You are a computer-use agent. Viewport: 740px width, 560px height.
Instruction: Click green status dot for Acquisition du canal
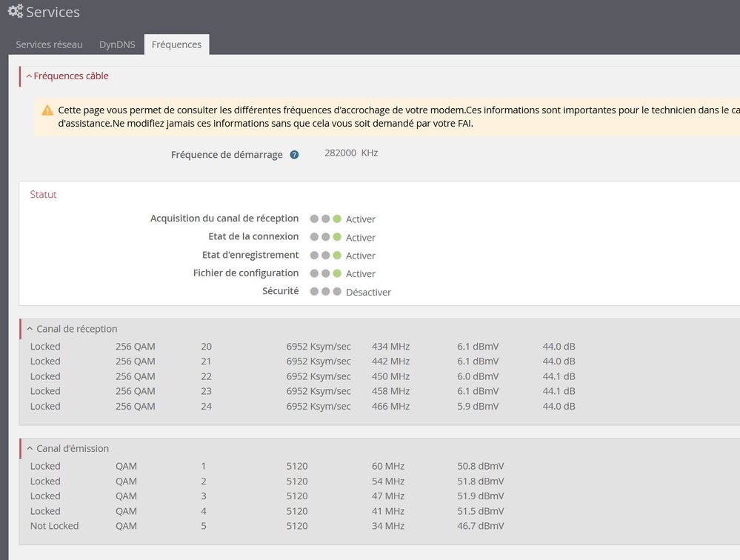[337, 219]
